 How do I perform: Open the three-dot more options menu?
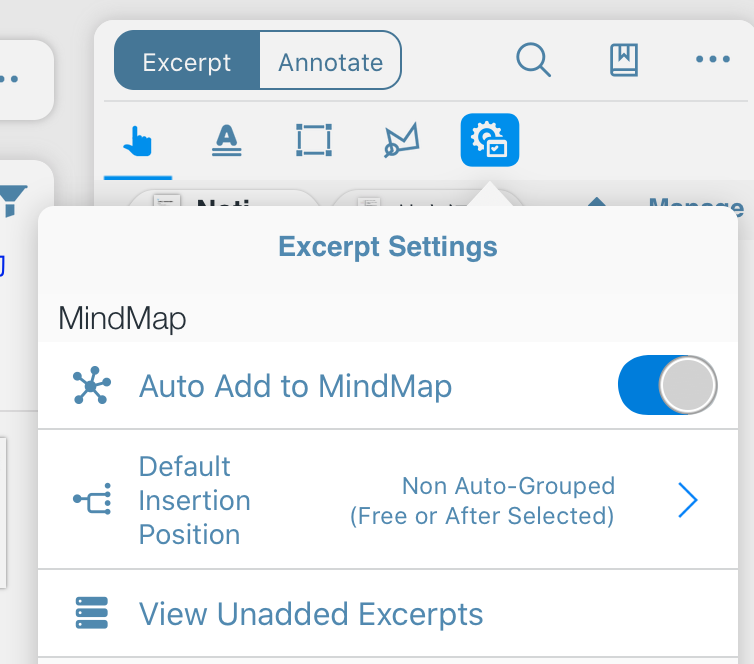[x=713, y=59]
